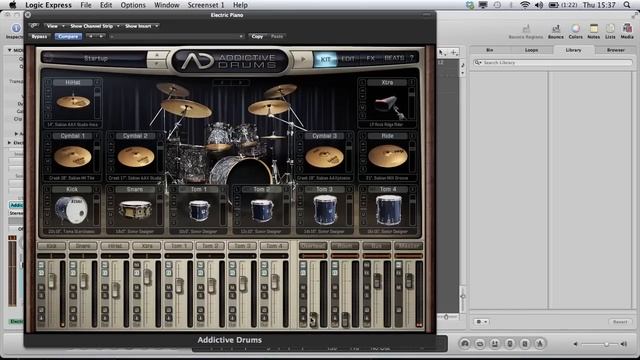Image resolution: width=640 pixels, height=360 pixels.
Task: Toggle the Bypass button
Action: point(39,36)
